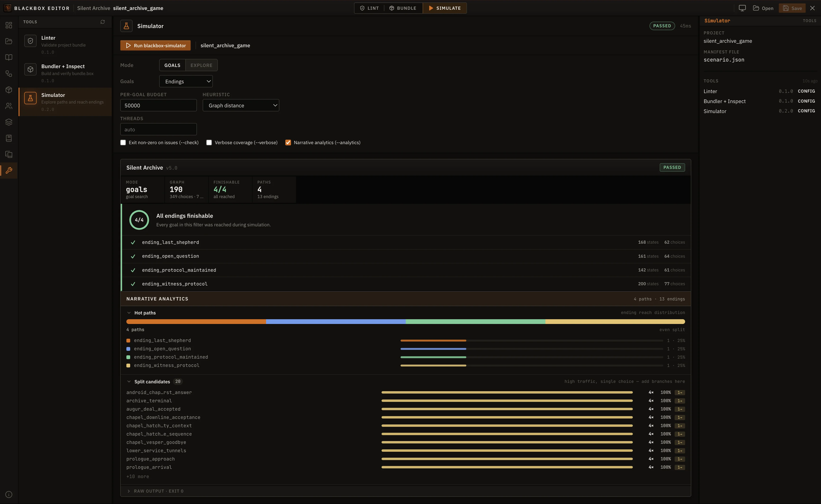Screen dimensions: 821x504
Task: Click the lower_service_tunnels split candidate
Action: tap(405, 451)
